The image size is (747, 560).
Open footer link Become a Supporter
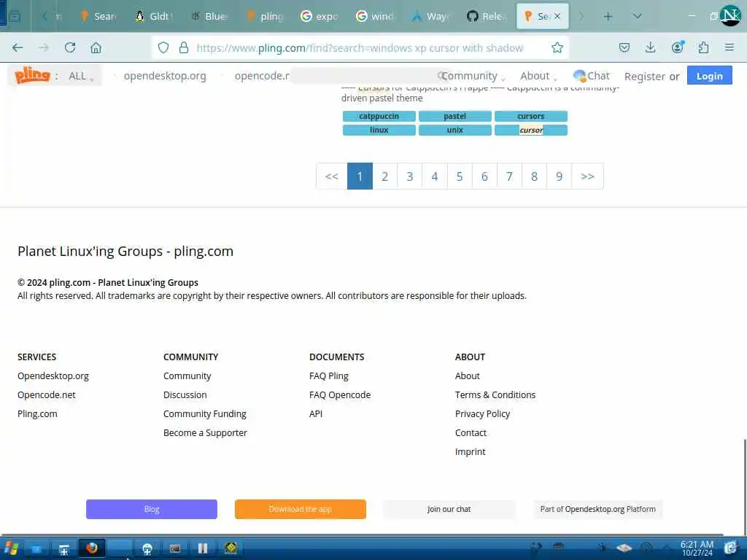(x=205, y=433)
